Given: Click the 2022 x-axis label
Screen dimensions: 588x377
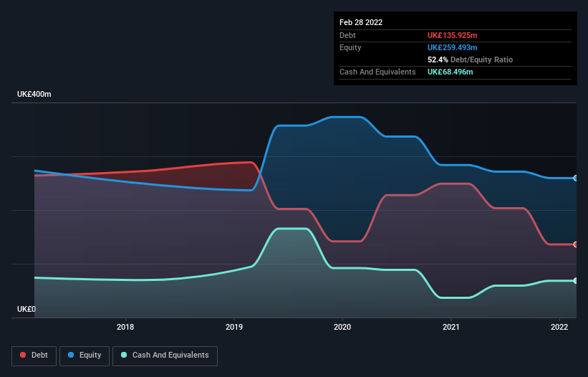Looking at the screenshot, I should pyautogui.click(x=559, y=327).
